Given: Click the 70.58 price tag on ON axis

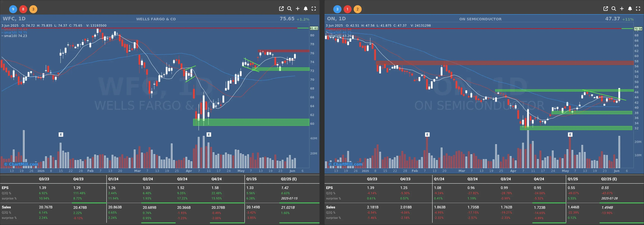Looking at the screenshot, I should tap(638, 29).
